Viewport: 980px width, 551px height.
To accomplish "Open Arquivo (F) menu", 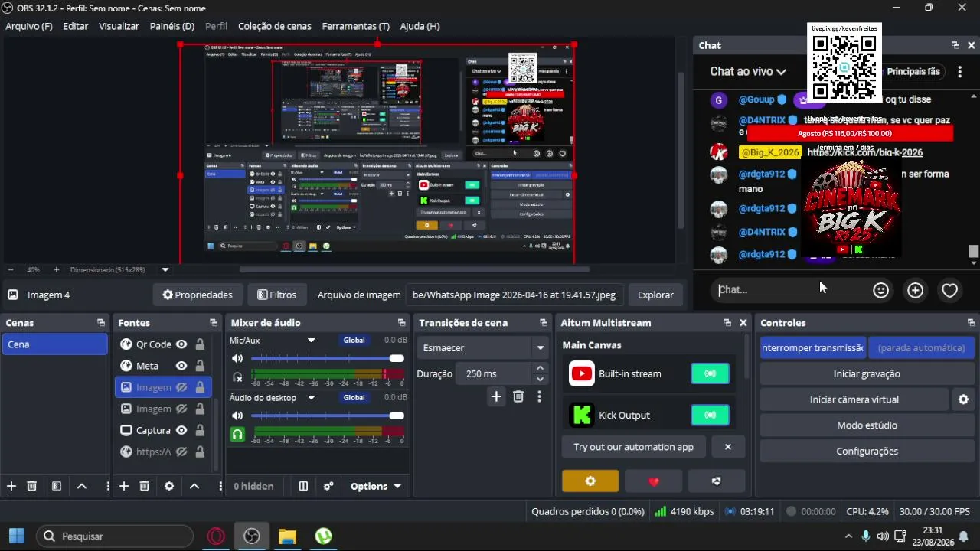I will pyautogui.click(x=29, y=26).
